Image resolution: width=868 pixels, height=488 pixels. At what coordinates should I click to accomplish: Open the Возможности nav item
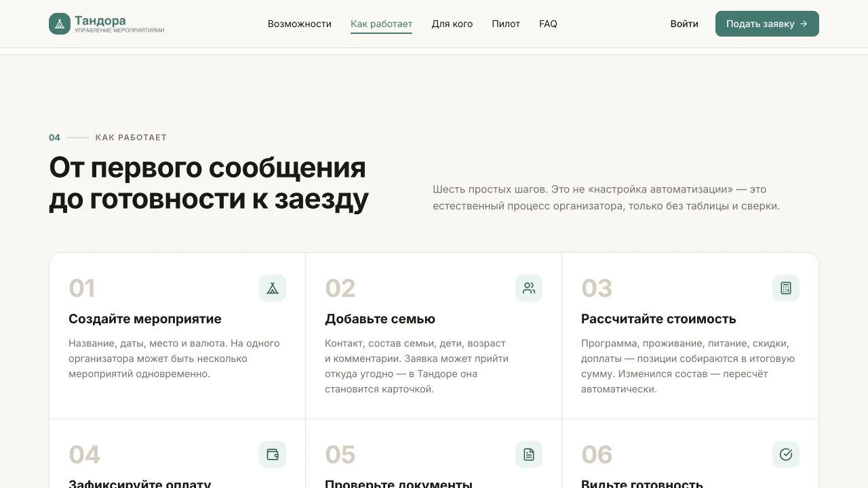300,24
